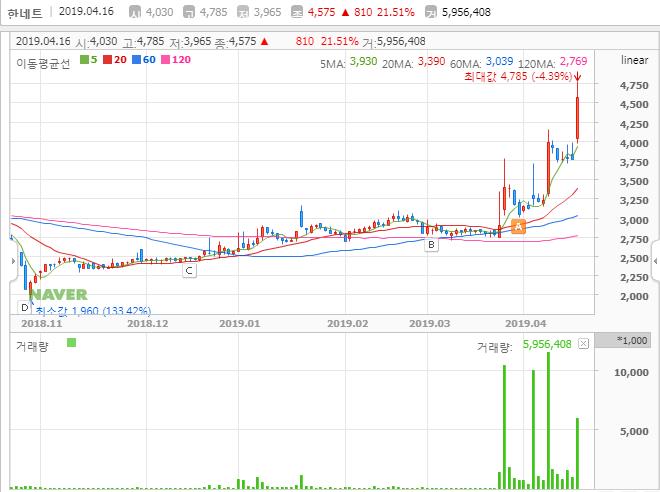Click the 최대값 4,785 annotation

coord(518,76)
